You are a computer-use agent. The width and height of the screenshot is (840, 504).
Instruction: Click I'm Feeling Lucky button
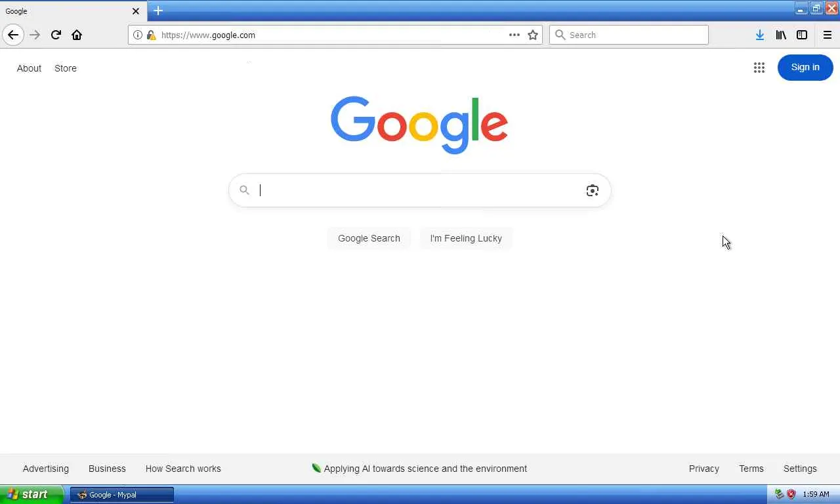466,238
